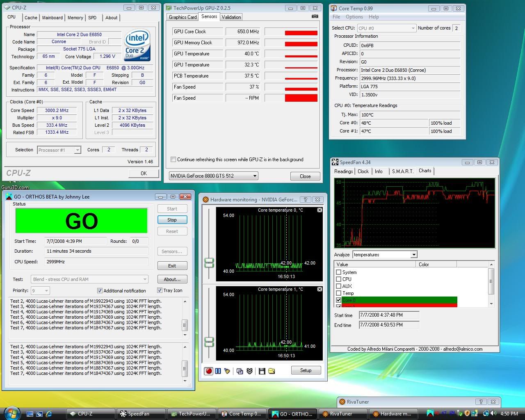Switch to the Memory tab in CPU-Z

click(75, 18)
